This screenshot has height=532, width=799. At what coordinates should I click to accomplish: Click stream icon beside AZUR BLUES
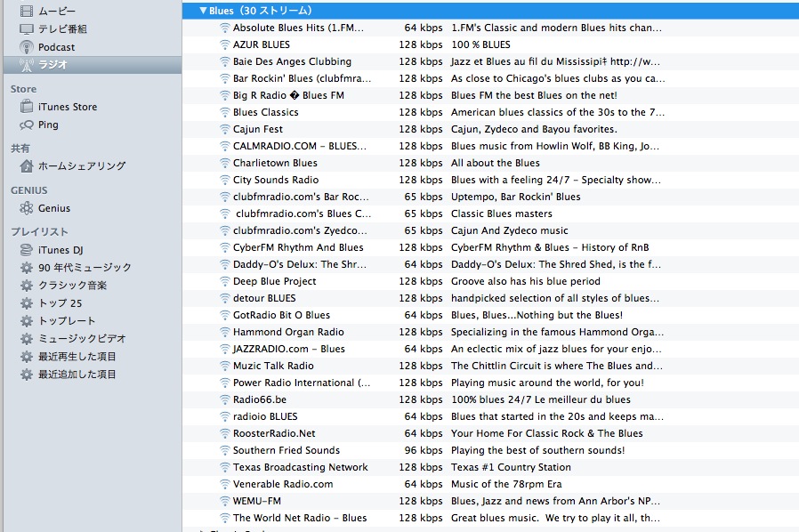pyautogui.click(x=225, y=44)
